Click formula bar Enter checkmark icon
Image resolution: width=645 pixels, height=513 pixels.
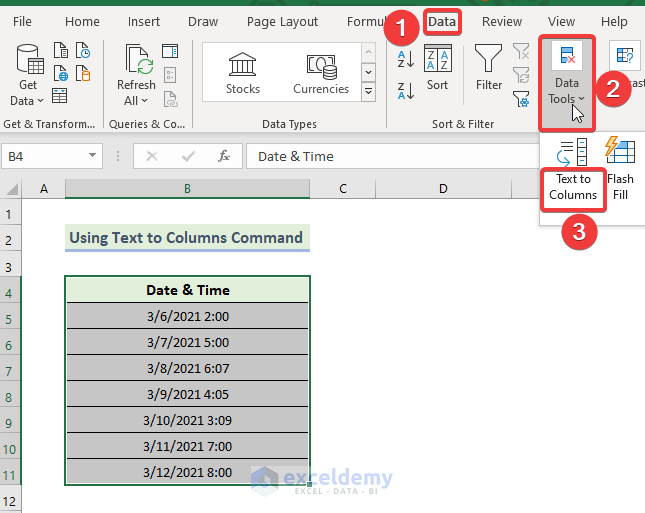[x=188, y=156]
